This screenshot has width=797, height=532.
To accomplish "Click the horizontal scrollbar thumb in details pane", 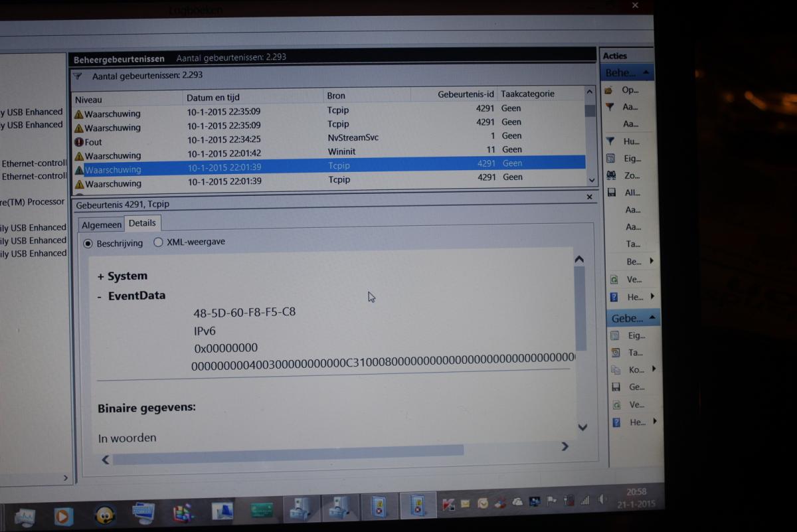I will pyautogui.click(x=288, y=454).
